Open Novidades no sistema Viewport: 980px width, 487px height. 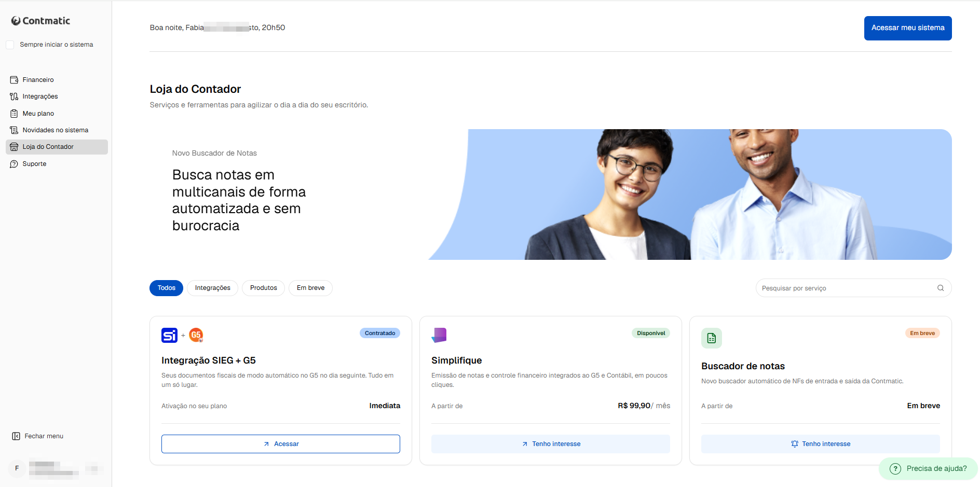tap(57, 130)
